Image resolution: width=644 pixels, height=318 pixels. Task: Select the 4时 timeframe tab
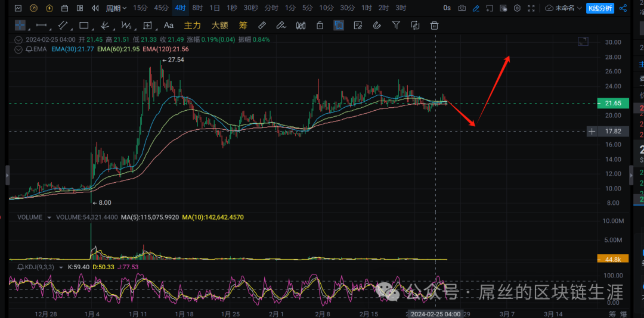180,8
